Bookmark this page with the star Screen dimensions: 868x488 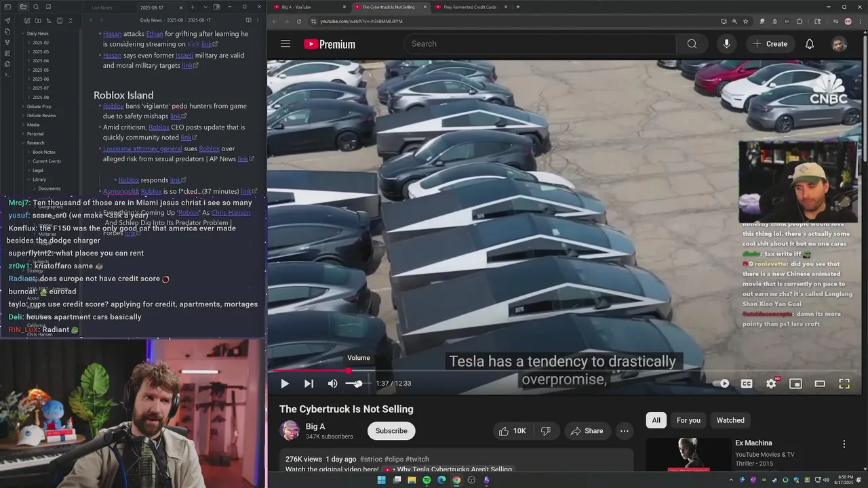tap(746, 21)
